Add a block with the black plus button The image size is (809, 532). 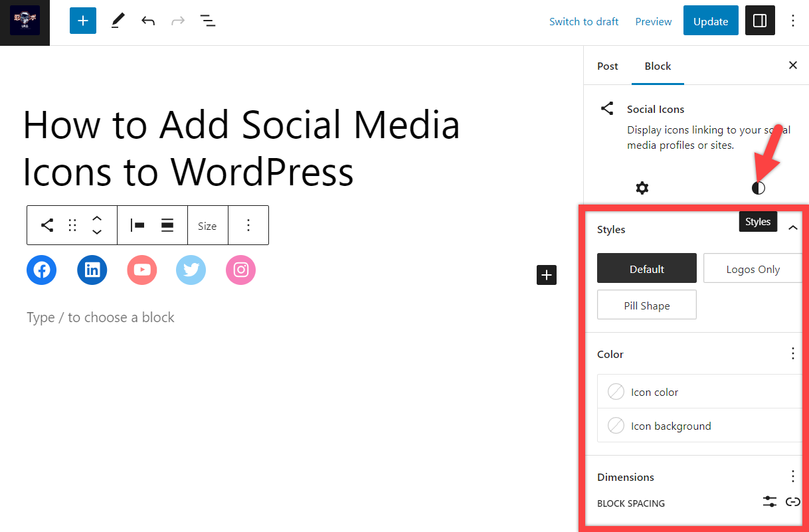point(547,275)
